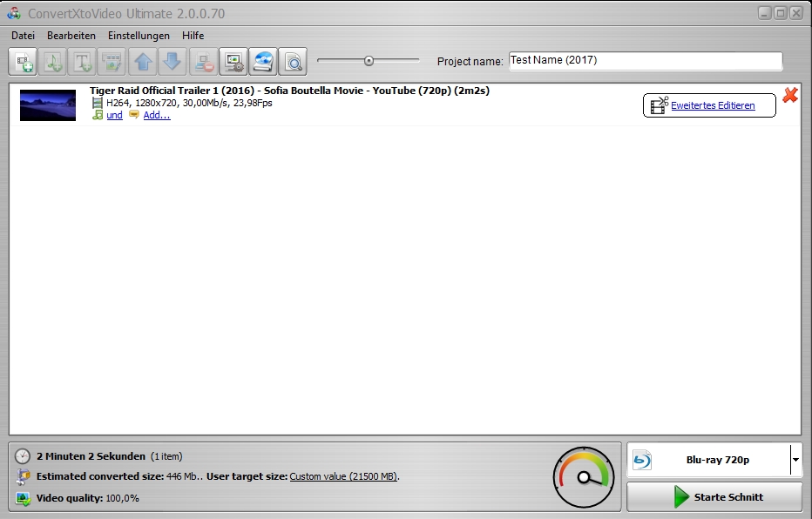Minimize the ConvertXtoVideo window
Image resolution: width=812 pixels, height=519 pixels.
coord(765,13)
